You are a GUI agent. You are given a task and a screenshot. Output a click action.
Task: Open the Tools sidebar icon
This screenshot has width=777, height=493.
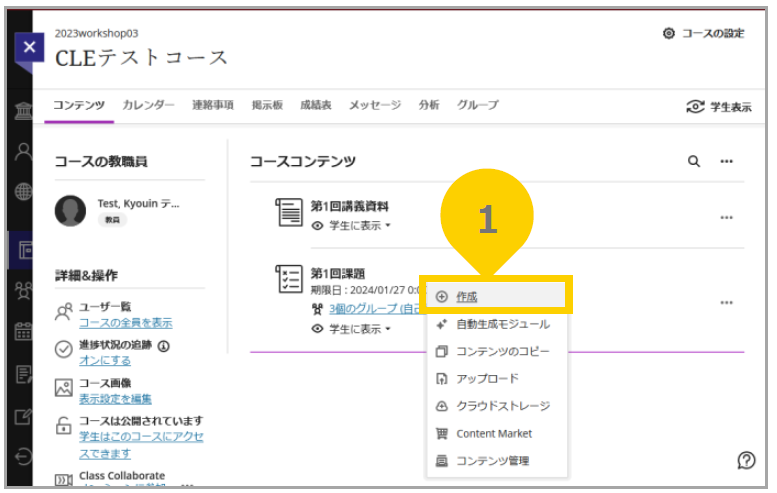coord(23,417)
